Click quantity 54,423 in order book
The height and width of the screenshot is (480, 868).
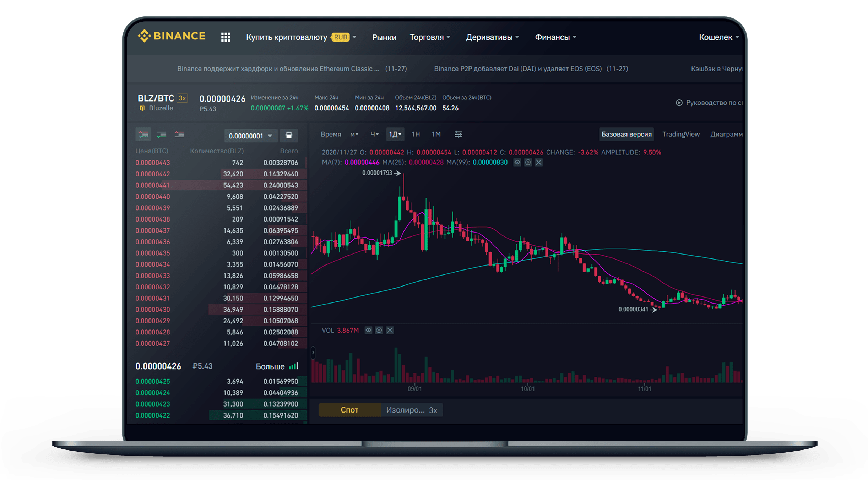click(x=233, y=185)
